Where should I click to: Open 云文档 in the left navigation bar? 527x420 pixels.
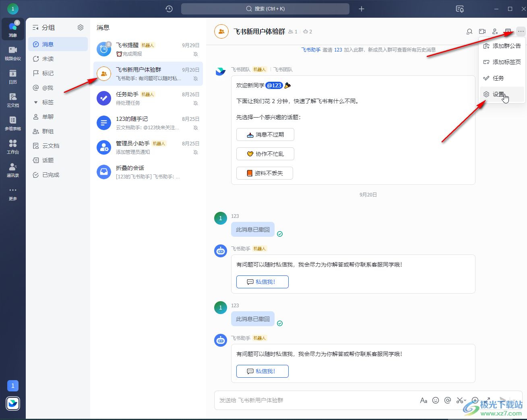13,100
